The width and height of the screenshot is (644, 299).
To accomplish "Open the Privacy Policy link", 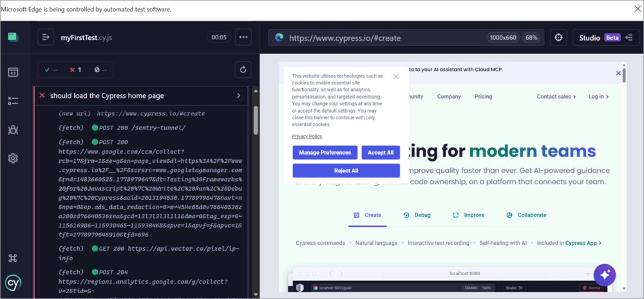I will pos(307,137).
